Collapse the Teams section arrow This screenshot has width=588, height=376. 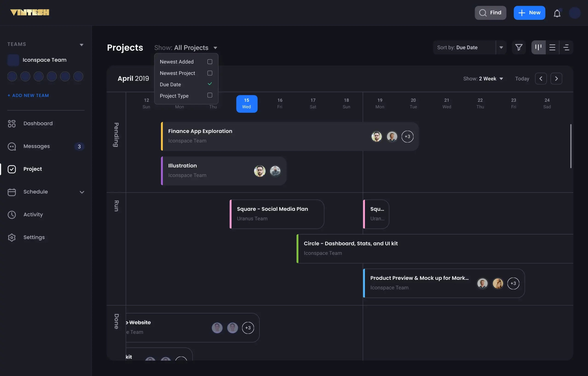point(82,45)
